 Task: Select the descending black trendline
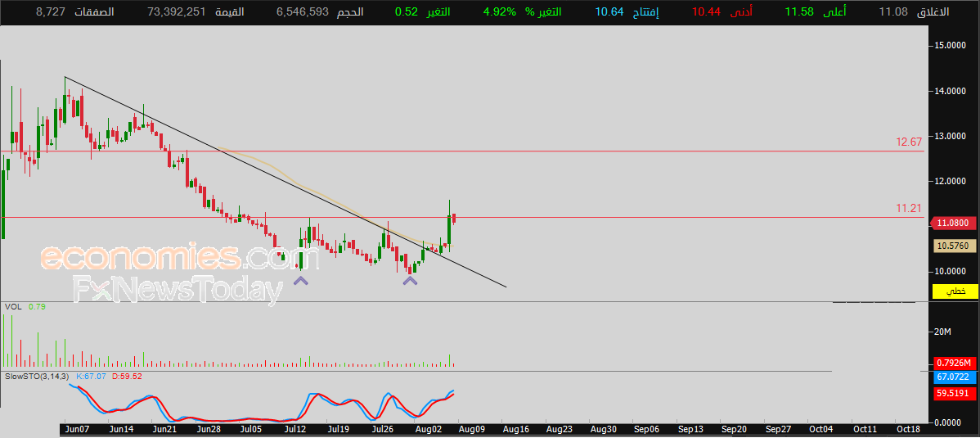[x=285, y=182]
